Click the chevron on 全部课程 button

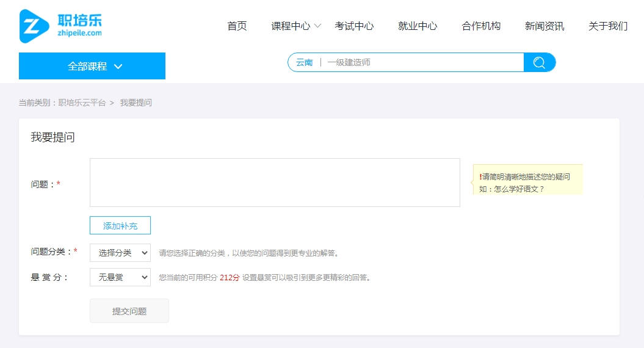(x=118, y=66)
